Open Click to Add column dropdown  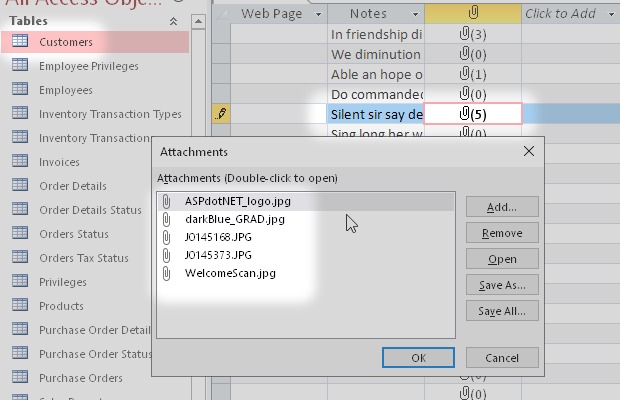click(x=608, y=14)
